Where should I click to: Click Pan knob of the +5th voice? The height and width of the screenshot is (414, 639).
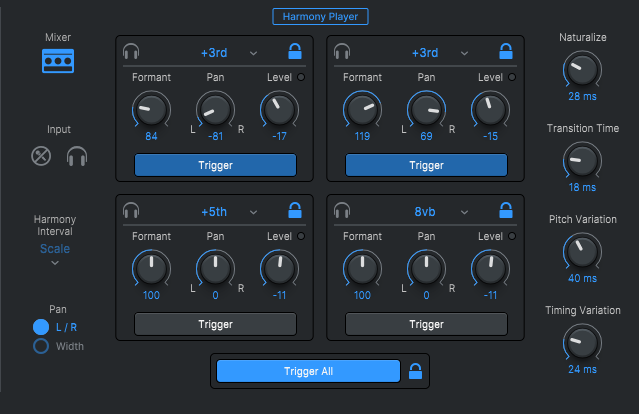coord(215,268)
